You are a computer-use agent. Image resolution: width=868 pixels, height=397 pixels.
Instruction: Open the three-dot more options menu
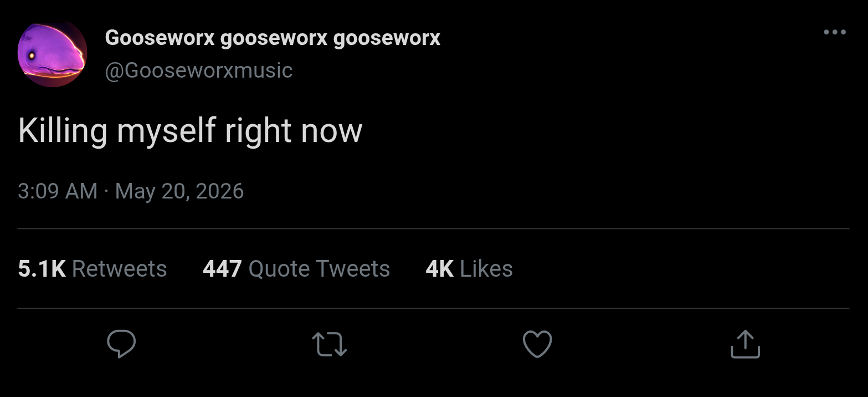point(834,32)
